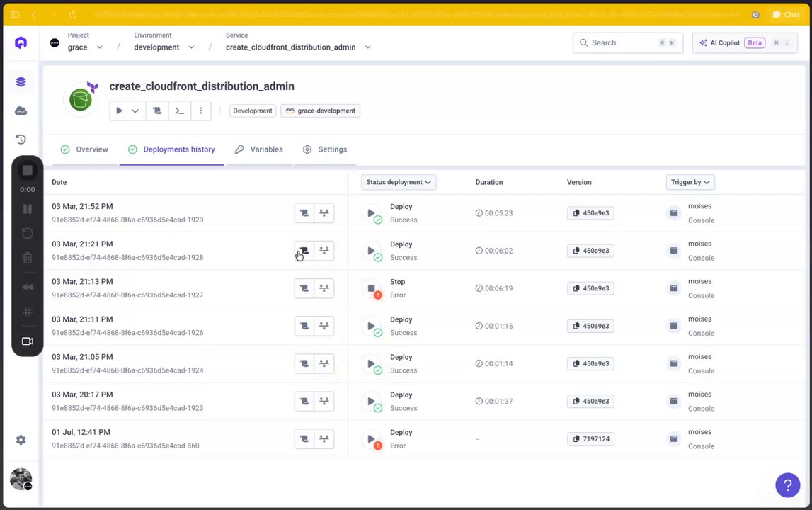Open pipeline view for the 21:13 PM deployment

324,288
